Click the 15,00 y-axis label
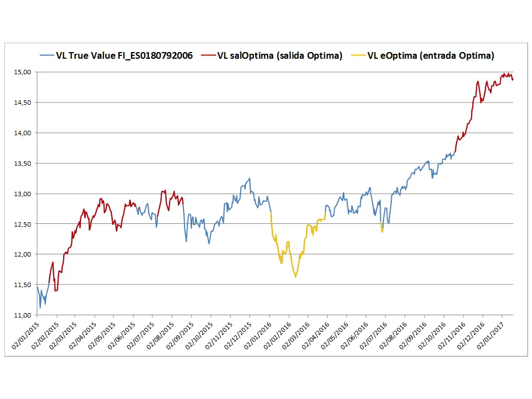This screenshot has height=399, width=532. pyautogui.click(x=23, y=72)
